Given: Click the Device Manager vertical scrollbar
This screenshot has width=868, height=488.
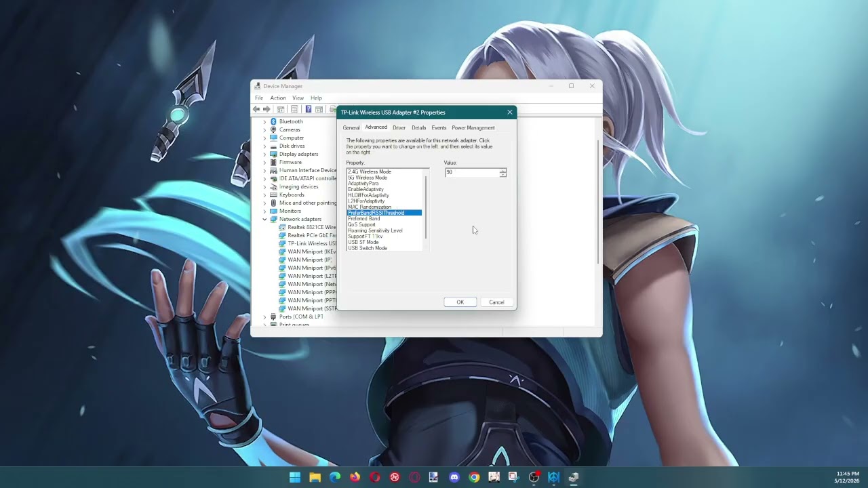Looking at the screenshot, I should 598,202.
